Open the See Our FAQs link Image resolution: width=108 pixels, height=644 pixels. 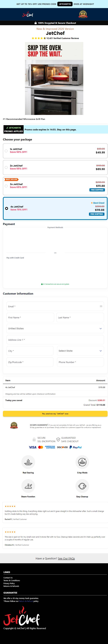coord(66,558)
